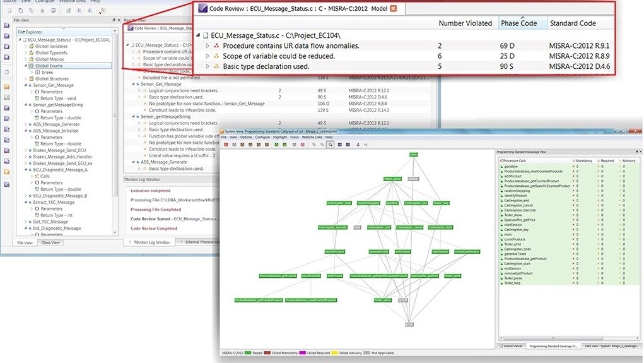Click the first magnifier icon in System View toolbar

(313, 145)
